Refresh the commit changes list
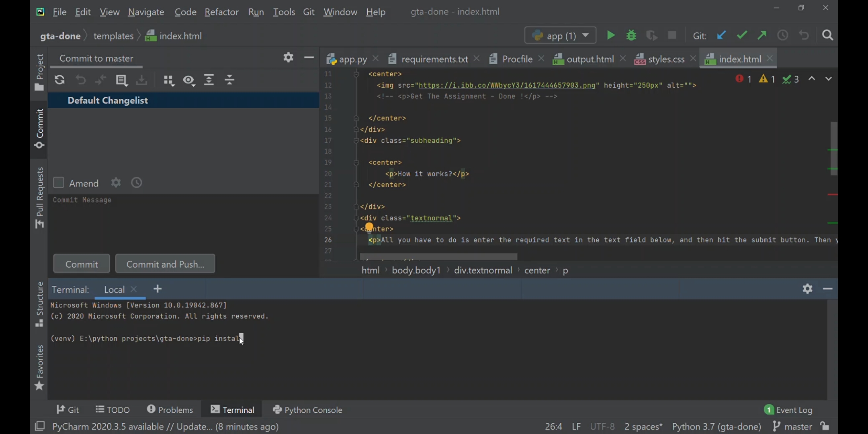The image size is (868, 434). coord(59,80)
